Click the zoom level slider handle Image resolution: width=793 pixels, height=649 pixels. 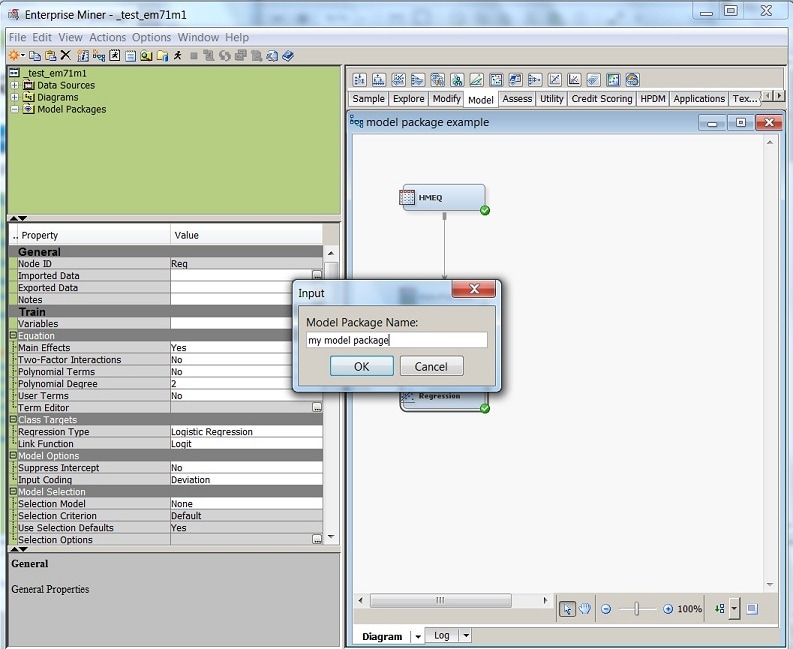click(x=638, y=609)
